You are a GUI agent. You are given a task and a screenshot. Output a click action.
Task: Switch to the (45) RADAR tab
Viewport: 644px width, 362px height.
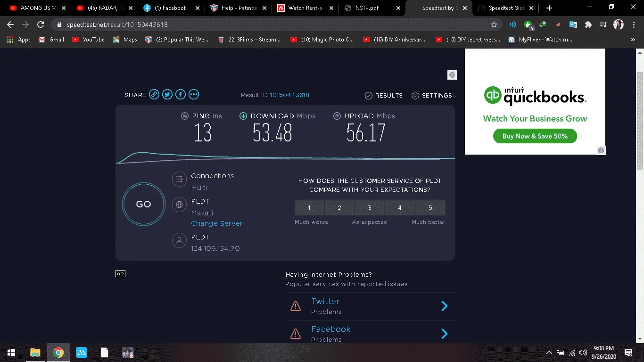point(104,8)
